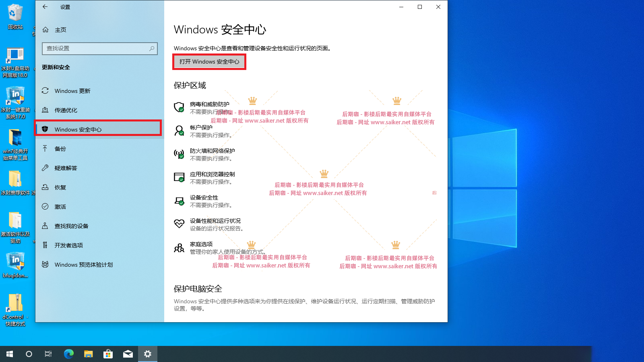Select 查找我的设备 in the sidebar
644x362 pixels.
100,226
